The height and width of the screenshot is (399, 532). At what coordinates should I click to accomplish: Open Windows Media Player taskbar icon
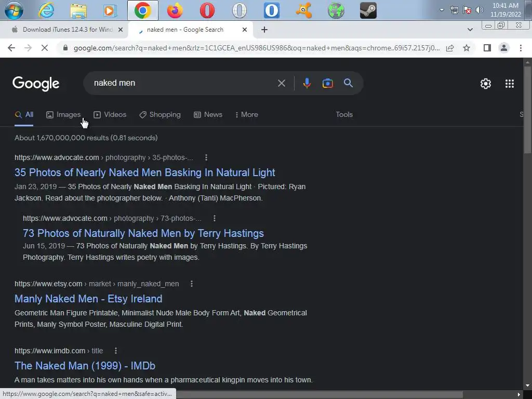[110, 10]
